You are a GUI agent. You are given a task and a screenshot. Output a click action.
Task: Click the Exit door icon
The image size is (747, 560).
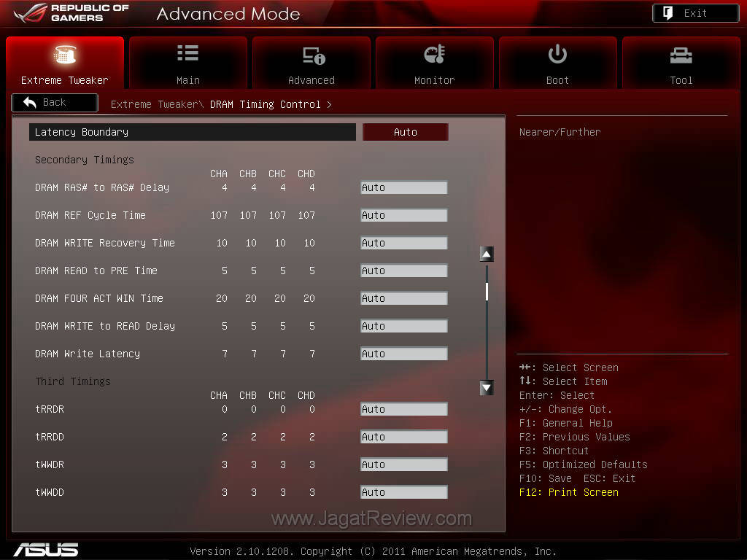pyautogui.click(x=668, y=13)
